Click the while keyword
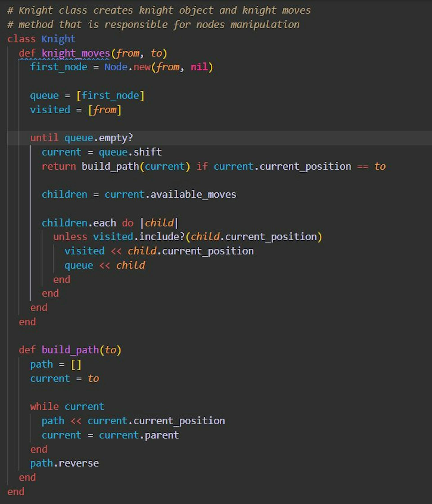 (x=44, y=407)
